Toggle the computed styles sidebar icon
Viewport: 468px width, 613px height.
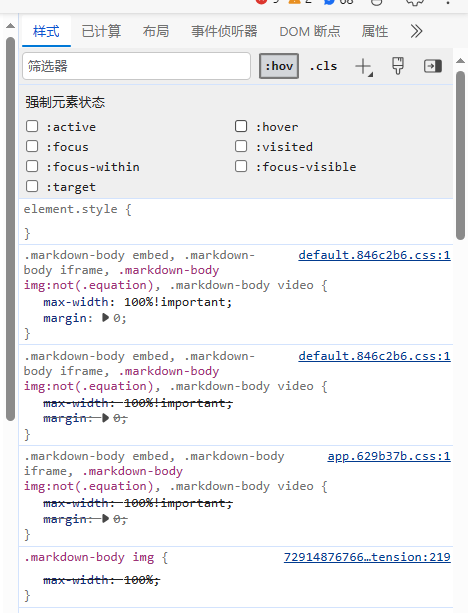pyautogui.click(x=432, y=66)
